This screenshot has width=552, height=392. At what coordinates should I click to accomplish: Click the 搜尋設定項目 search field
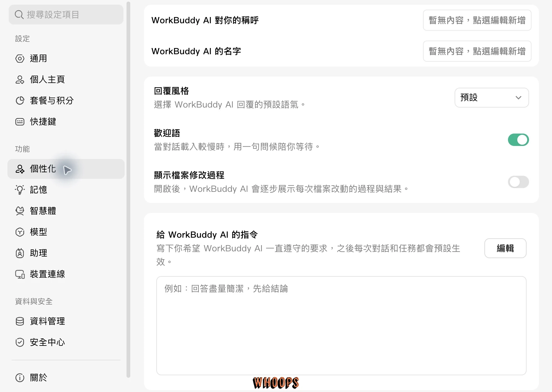[66, 15]
